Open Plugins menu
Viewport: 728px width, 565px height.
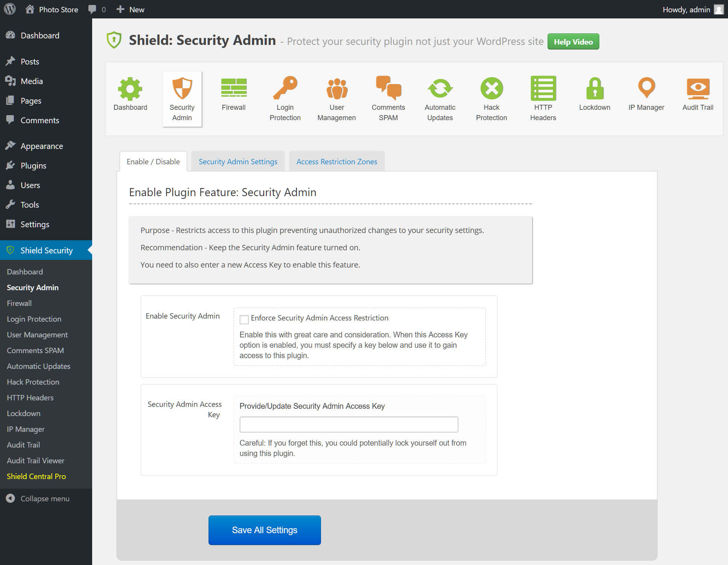click(33, 165)
